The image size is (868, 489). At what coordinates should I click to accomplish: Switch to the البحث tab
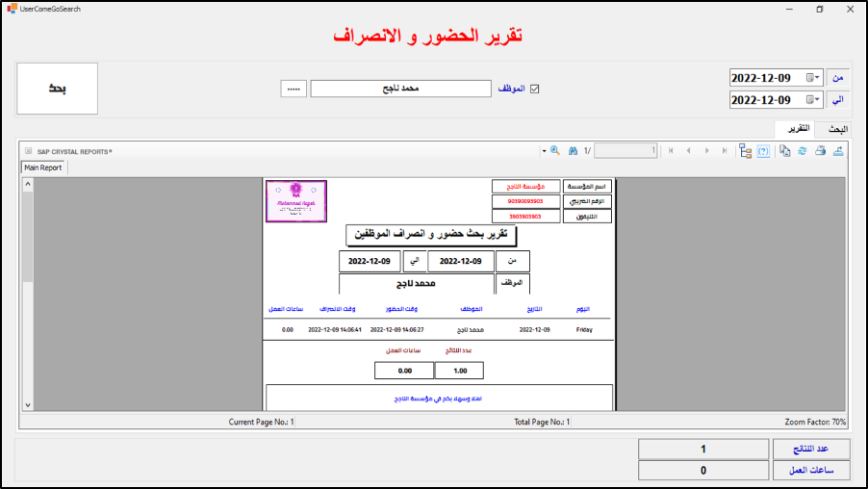[x=837, y=129]
